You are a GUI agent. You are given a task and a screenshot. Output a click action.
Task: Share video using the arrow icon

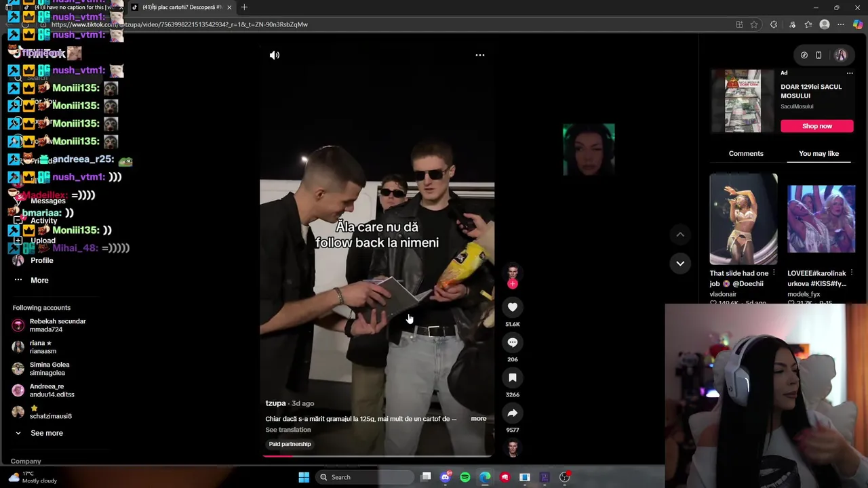coord(513,413)
